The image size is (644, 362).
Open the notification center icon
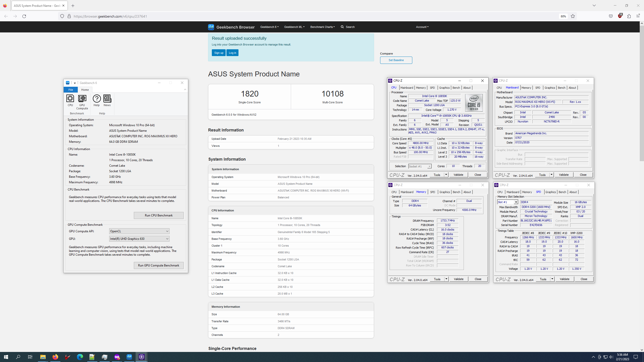coord(636,357)
